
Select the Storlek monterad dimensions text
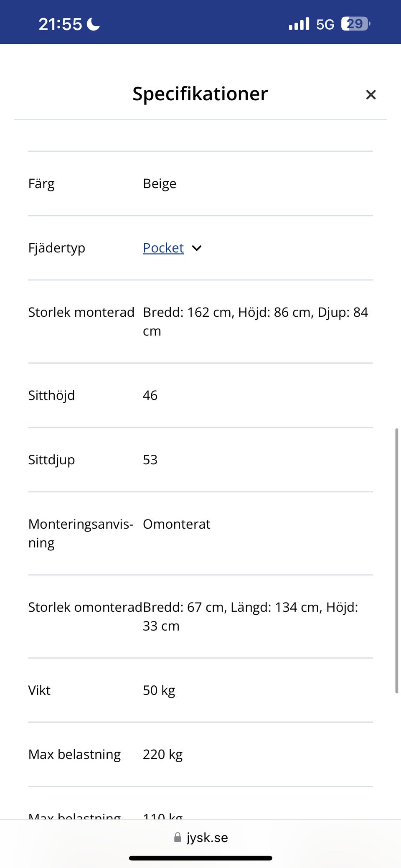pos(256,321)
